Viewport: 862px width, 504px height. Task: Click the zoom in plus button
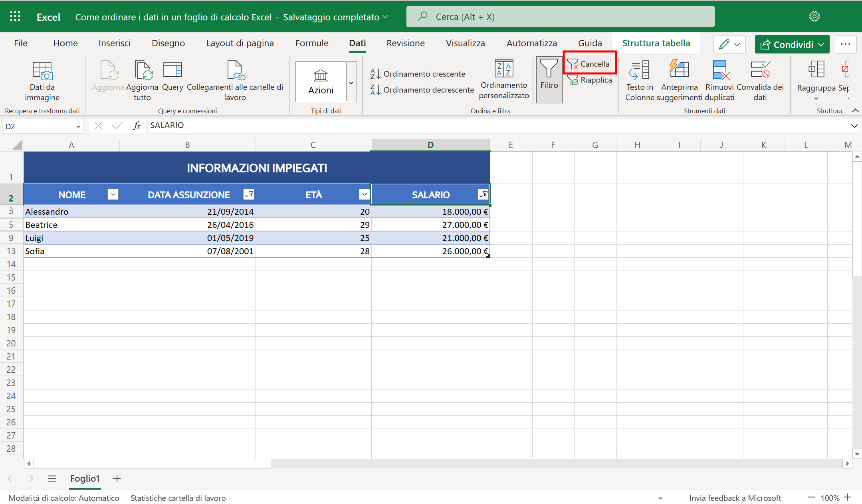point(848,497)
